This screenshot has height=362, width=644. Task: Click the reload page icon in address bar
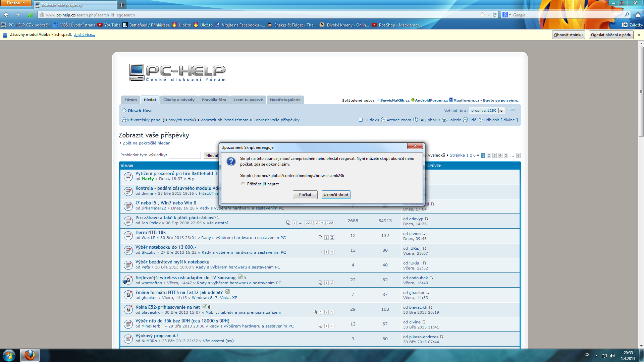(x=494, y=15)
